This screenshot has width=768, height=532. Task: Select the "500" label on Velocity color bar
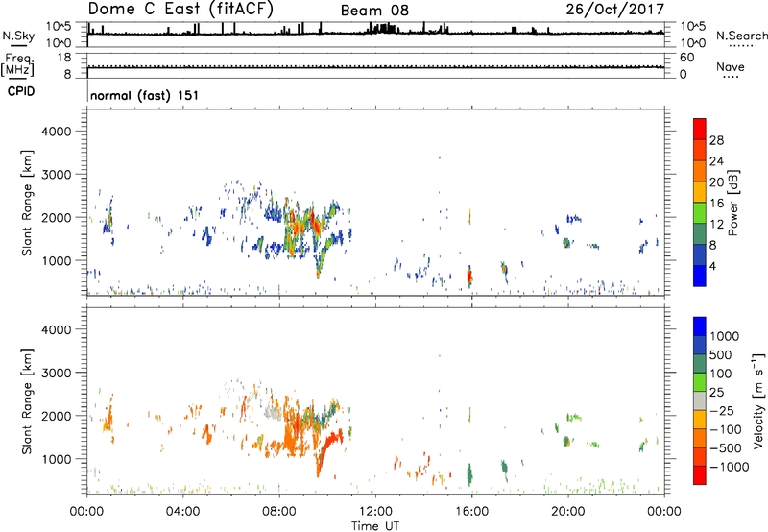[719, 355]
